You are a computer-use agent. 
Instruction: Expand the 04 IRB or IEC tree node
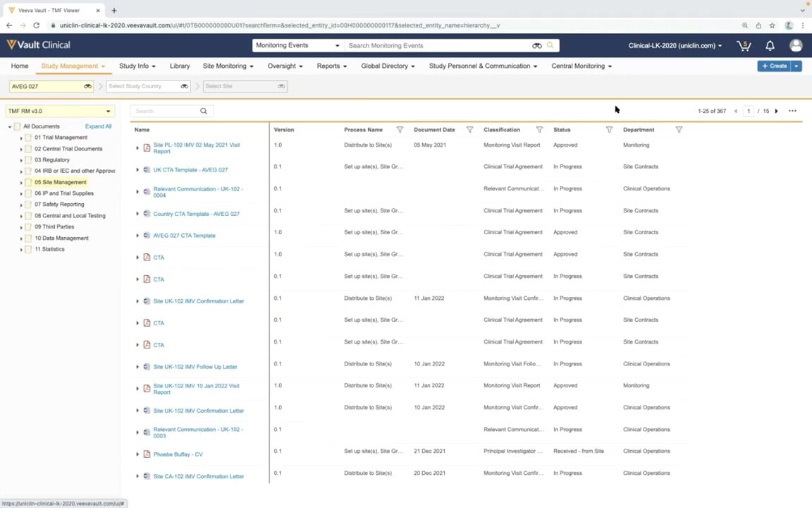coord(21,171)
